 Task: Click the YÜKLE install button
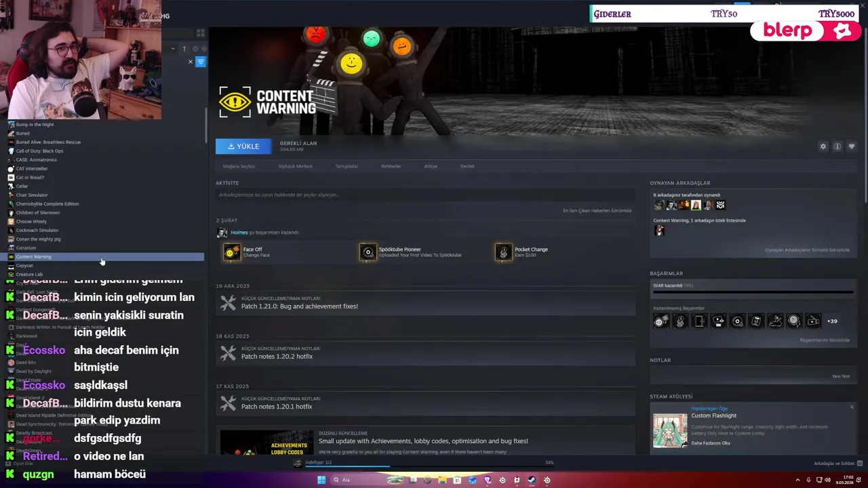click(243, 146)
